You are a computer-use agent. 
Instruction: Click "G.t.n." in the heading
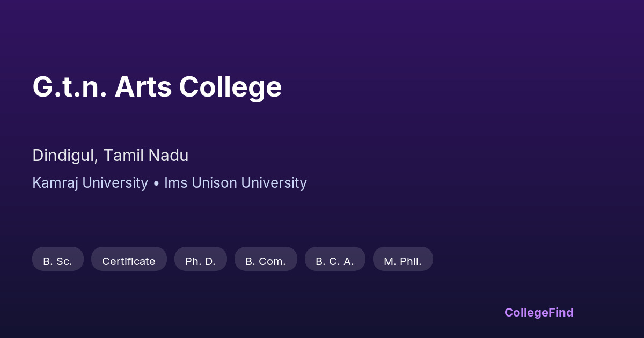69,87
